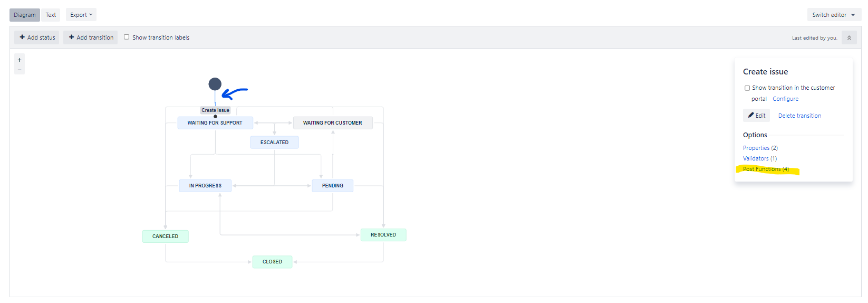
Task: Click the Delete transition link
Action: [x=799, y=116]
